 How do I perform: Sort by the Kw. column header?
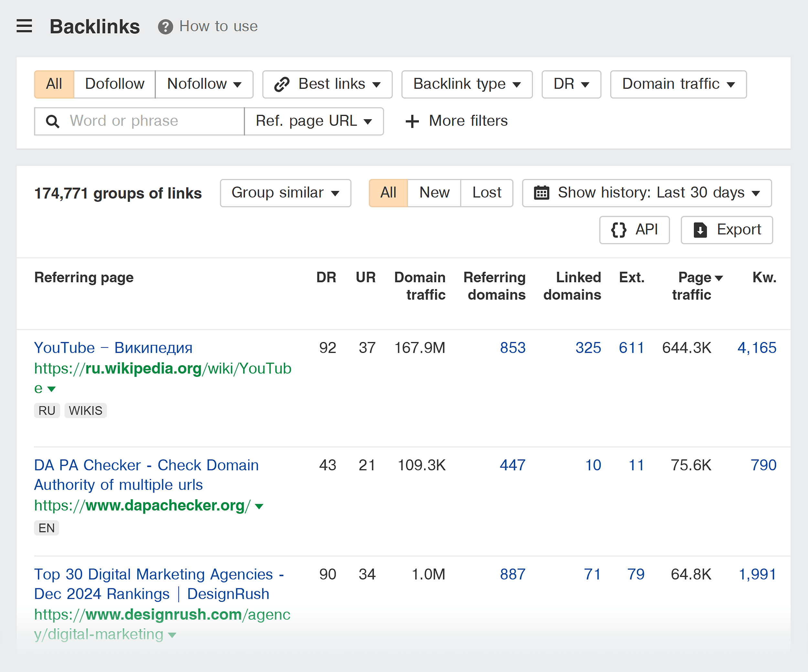[764, 278]
